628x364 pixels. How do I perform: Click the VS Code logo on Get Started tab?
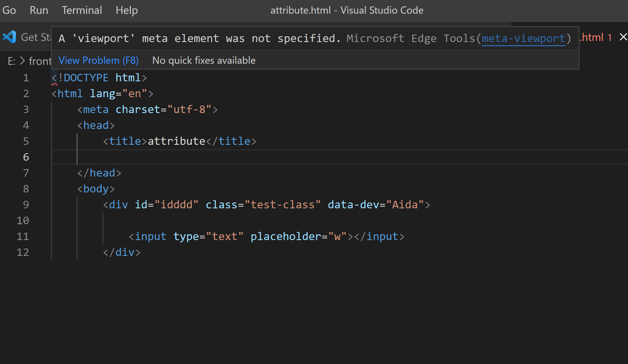9,37
